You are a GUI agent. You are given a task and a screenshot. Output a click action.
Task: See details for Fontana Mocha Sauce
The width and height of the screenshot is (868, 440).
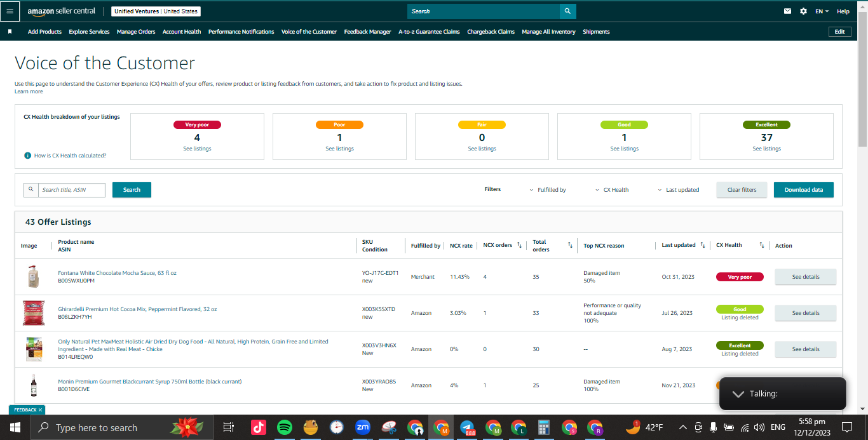point(805,277)
